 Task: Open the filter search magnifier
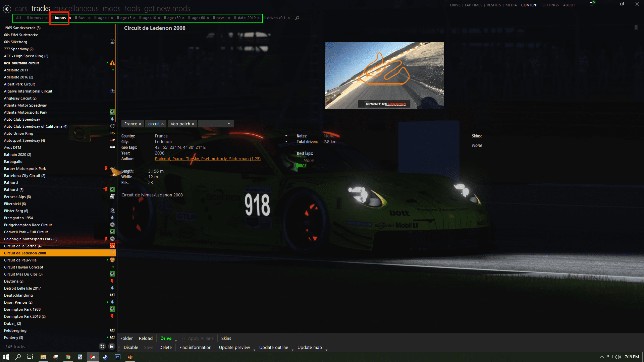[297, 18]
